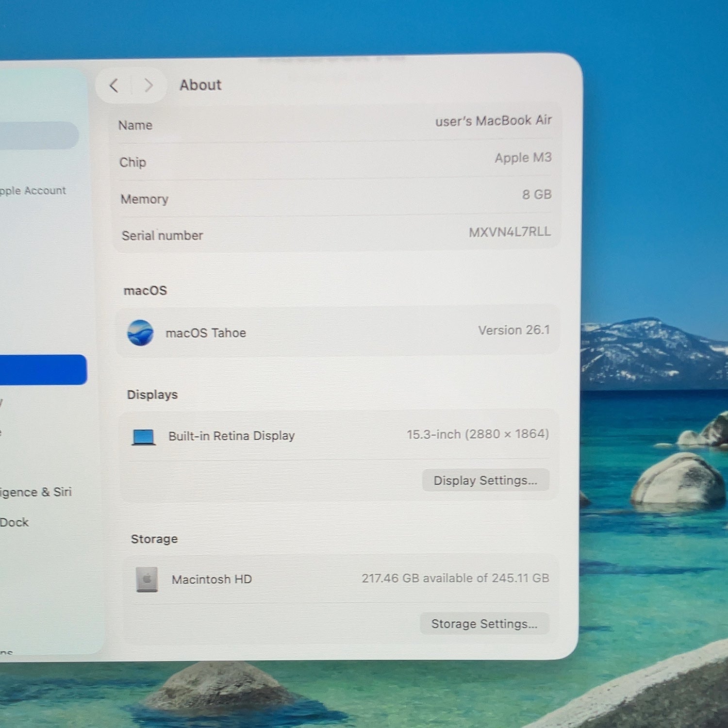Click the "Displays" section heading

(152, 395)
